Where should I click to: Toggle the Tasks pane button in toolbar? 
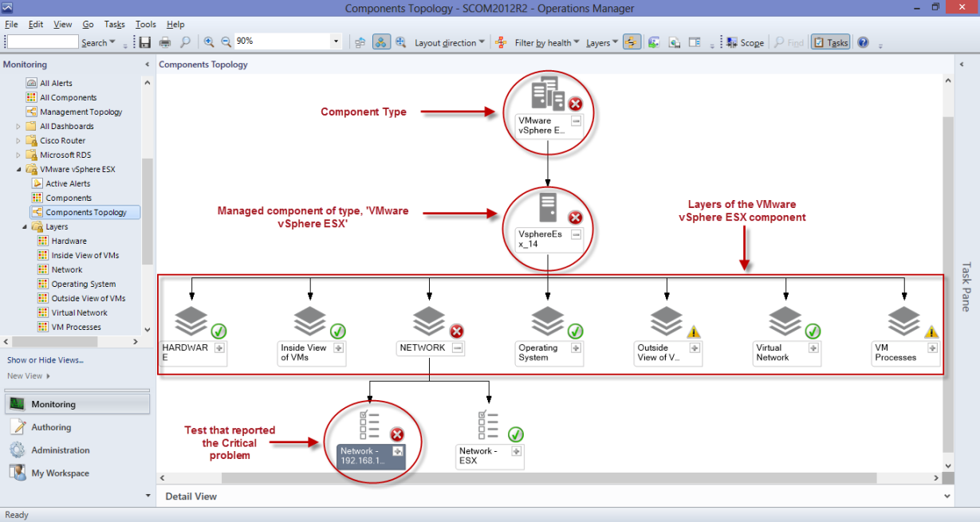(830, 42)
